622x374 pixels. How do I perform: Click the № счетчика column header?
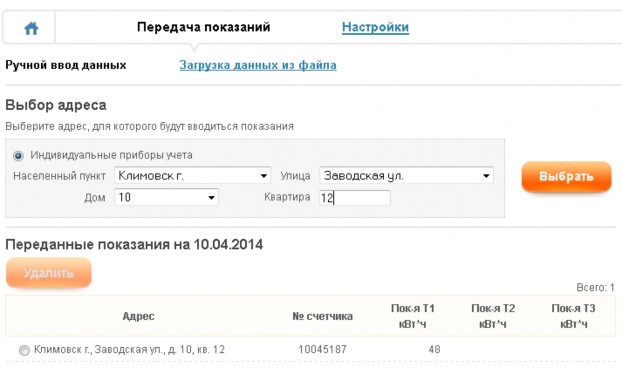[323, 316]
